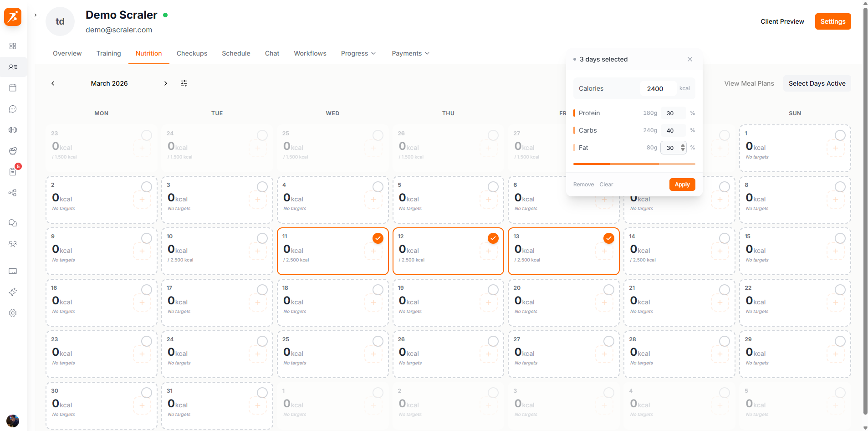Click the Apply button in targets popup

[x=682, y=185]
